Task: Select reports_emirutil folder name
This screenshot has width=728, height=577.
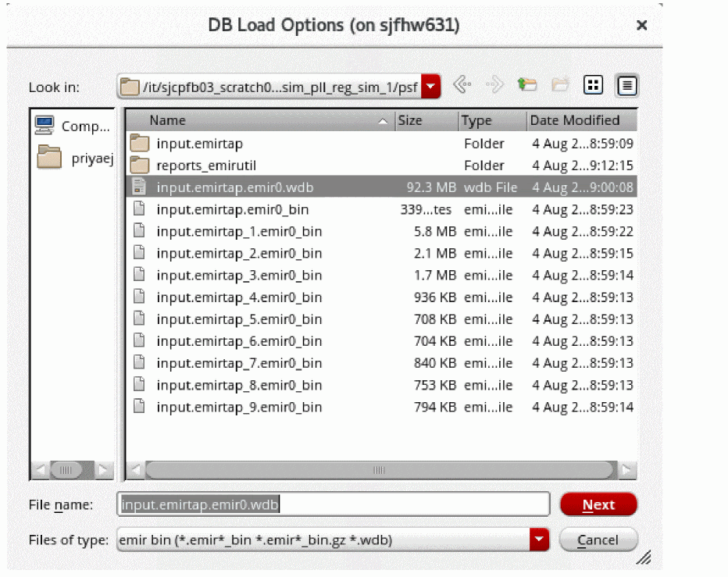Action: pyautogui.click(x=206, y=166)
